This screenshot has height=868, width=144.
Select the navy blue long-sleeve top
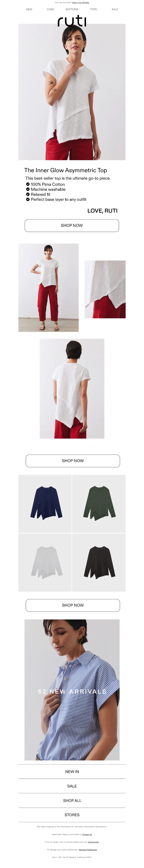tap(45, 504)
